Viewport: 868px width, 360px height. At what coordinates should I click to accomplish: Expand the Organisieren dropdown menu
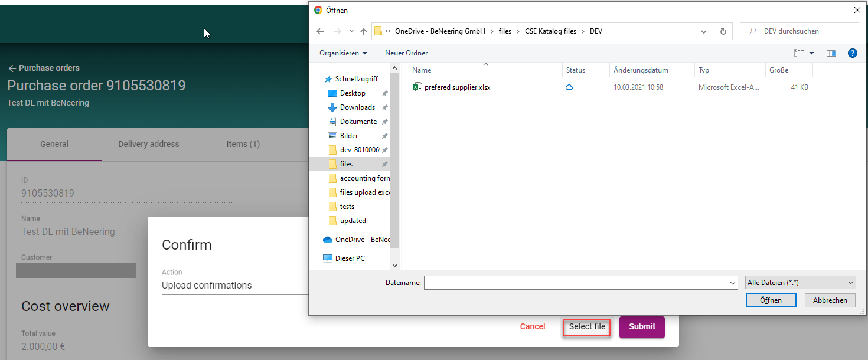click(x=343, y=53)
